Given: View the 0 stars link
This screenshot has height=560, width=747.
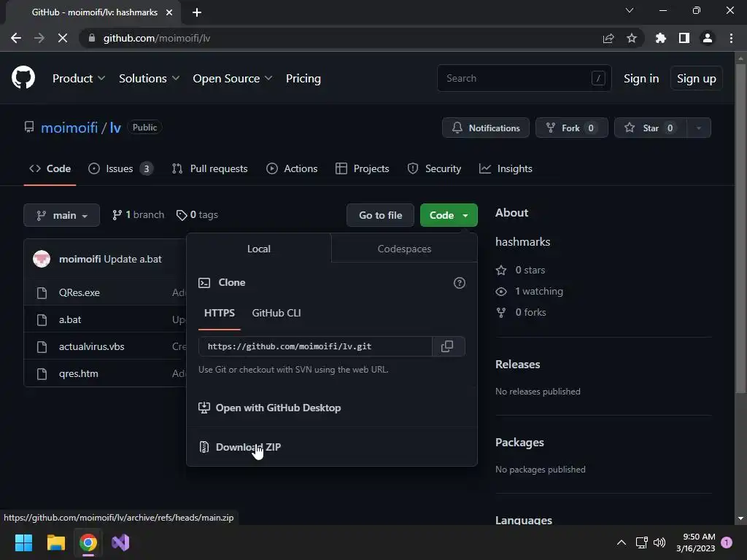Looking at the screenshot, I should (521, 270).
